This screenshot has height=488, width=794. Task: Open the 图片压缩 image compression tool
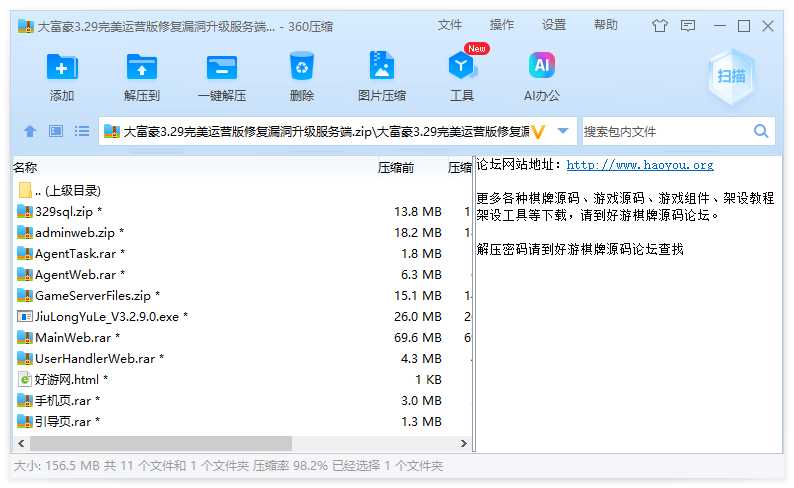tap(382, 65)
